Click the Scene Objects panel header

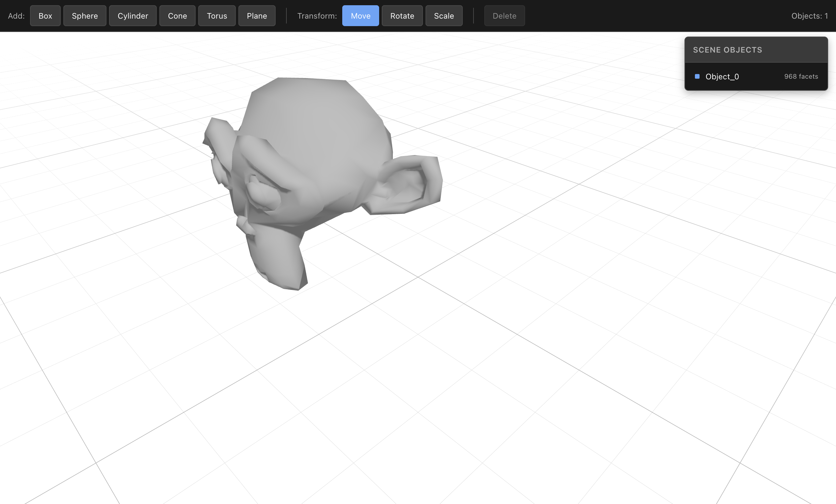click(x=728, y=50)
